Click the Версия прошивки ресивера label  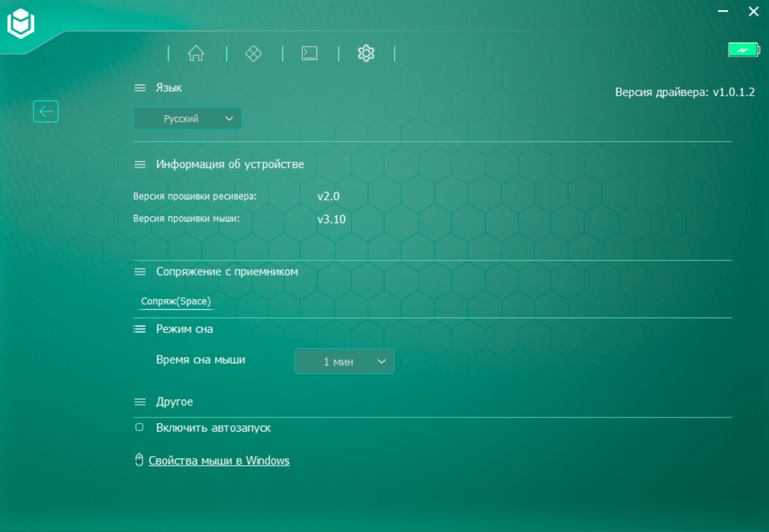195,197
